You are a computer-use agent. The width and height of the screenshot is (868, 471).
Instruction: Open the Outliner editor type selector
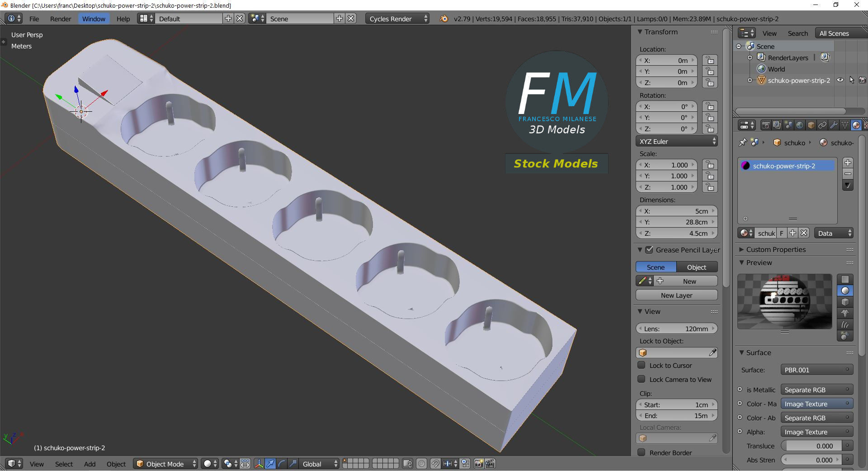747,33
